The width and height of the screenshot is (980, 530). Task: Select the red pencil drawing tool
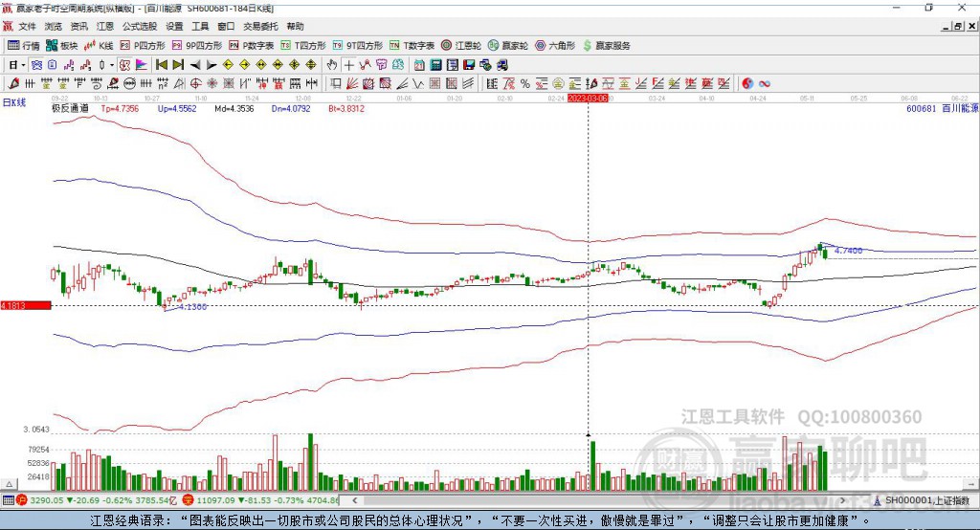[13, 84]
